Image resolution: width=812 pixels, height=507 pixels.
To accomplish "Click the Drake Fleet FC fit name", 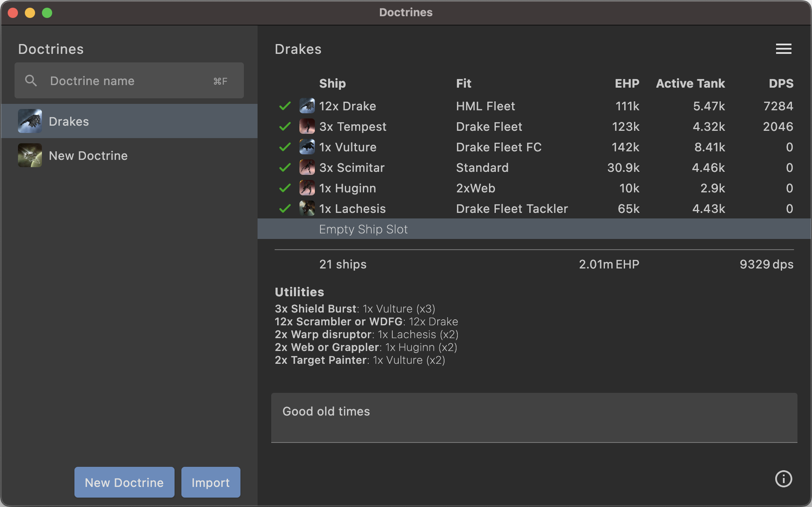I will 498,147.
